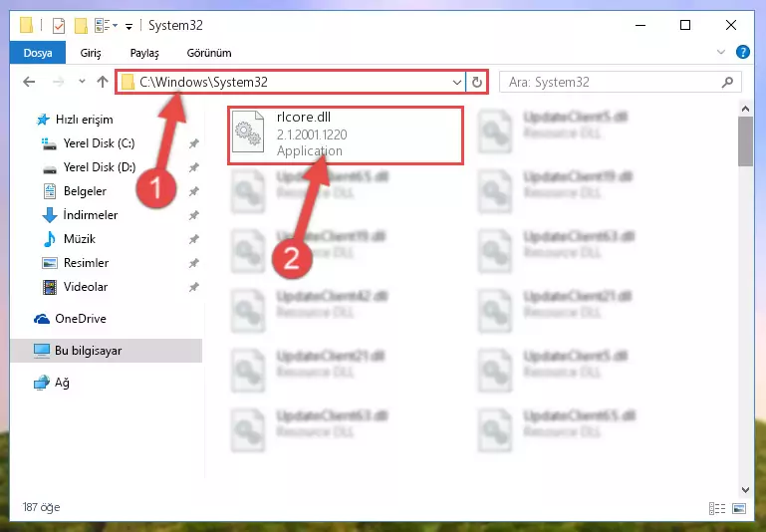Switch to the Görünüm ribbon tab

tap(209, 53)
